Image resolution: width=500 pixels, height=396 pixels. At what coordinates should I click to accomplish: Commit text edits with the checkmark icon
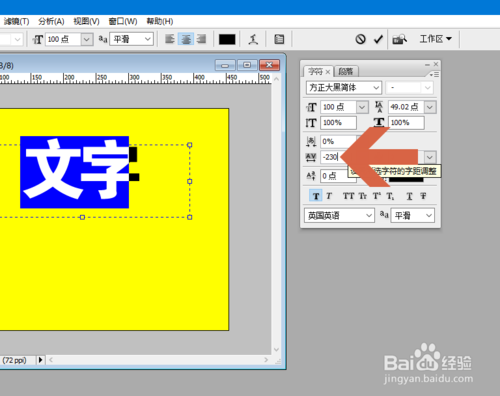pyautogui.click(x=378, y=39)
